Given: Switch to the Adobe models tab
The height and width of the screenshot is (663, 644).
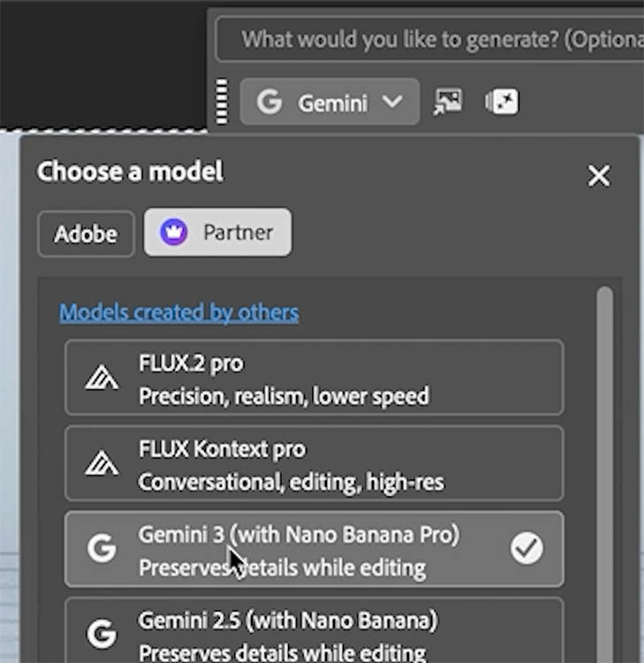Looking at the screenshot, I should 86,233.
